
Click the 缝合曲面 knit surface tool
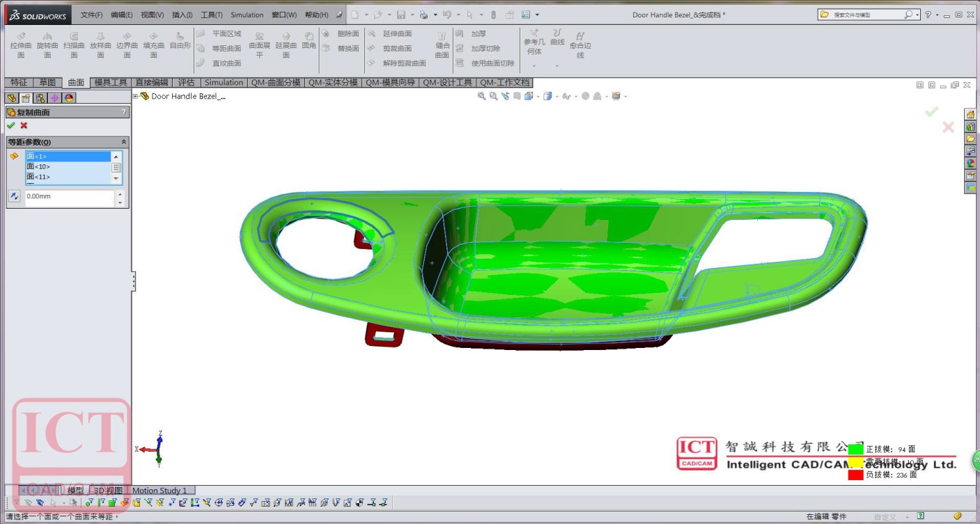pyautogui.click(x=442, y=45)
